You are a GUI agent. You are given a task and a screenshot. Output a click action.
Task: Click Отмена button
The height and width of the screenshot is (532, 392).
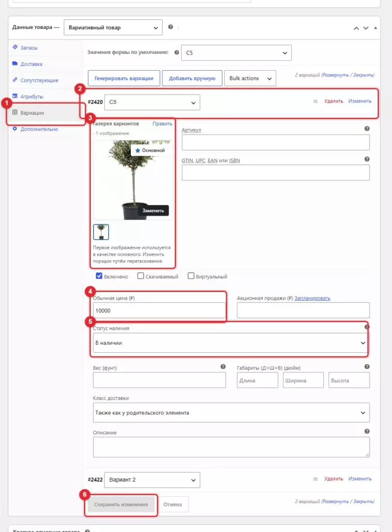[x=172, y=504]
